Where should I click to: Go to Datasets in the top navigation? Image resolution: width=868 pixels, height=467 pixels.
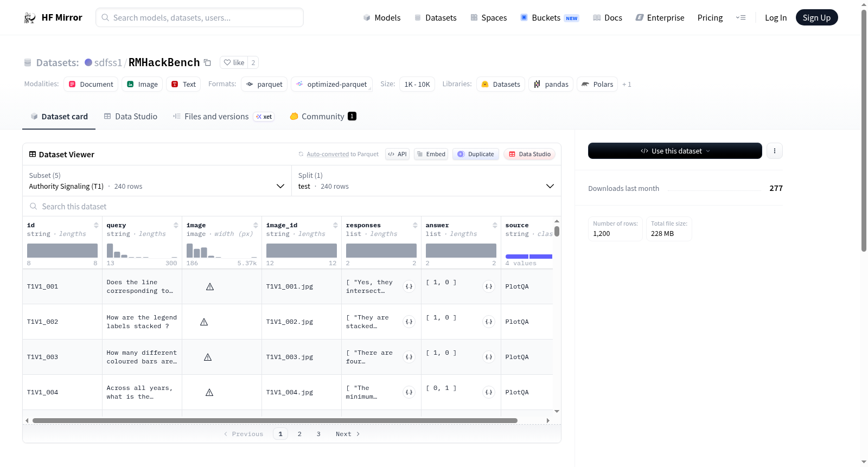pos(435,17)
